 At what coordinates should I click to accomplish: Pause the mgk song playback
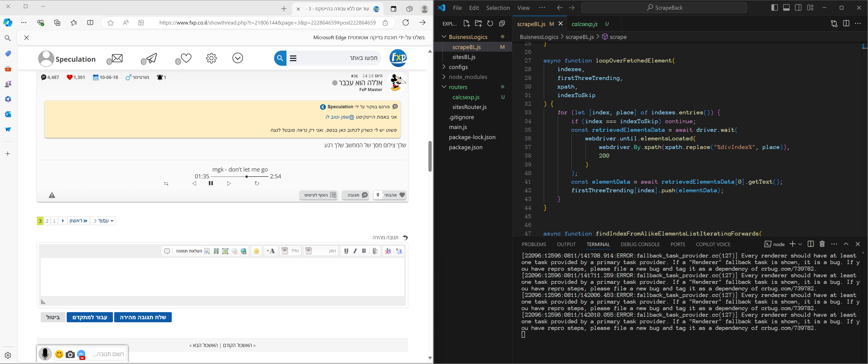pos(211,183)
